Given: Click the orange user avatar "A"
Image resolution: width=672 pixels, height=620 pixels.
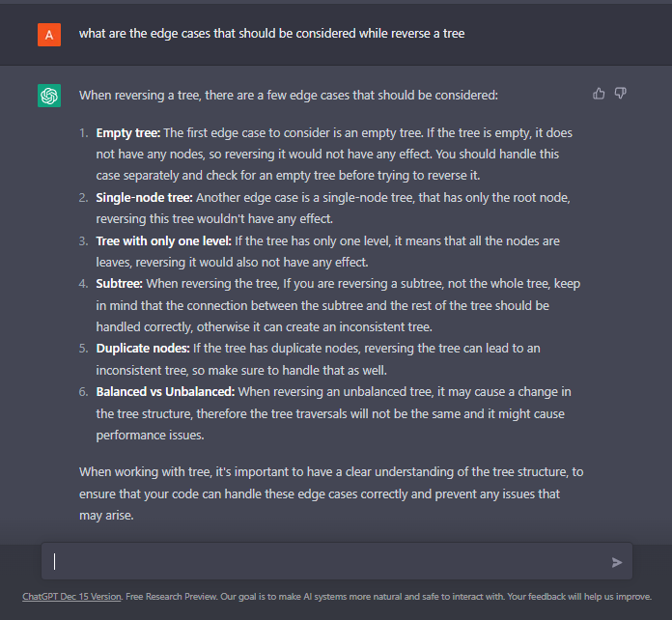Looking at the screenshot, I should [x=49, y=34].
